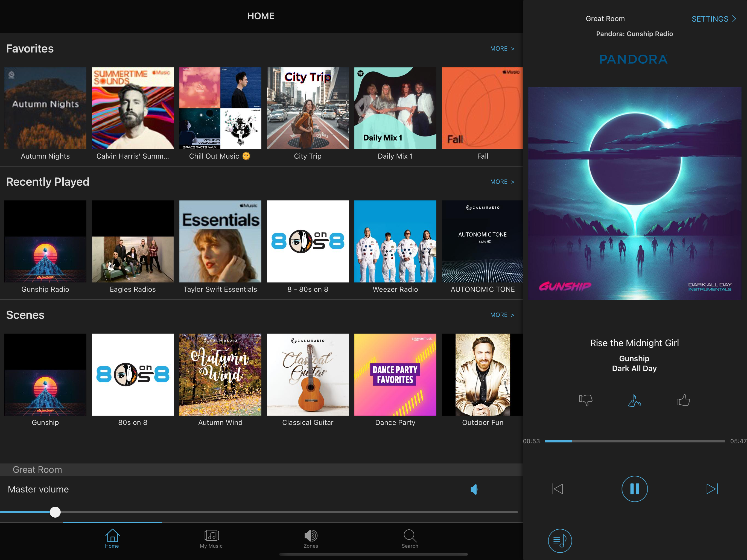Tap the Scenes section heading
The image size is (747, 560).
coord(25,315)
